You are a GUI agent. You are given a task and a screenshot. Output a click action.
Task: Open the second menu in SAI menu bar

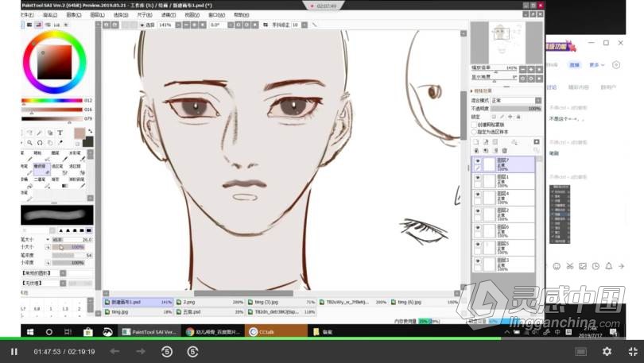50,15
